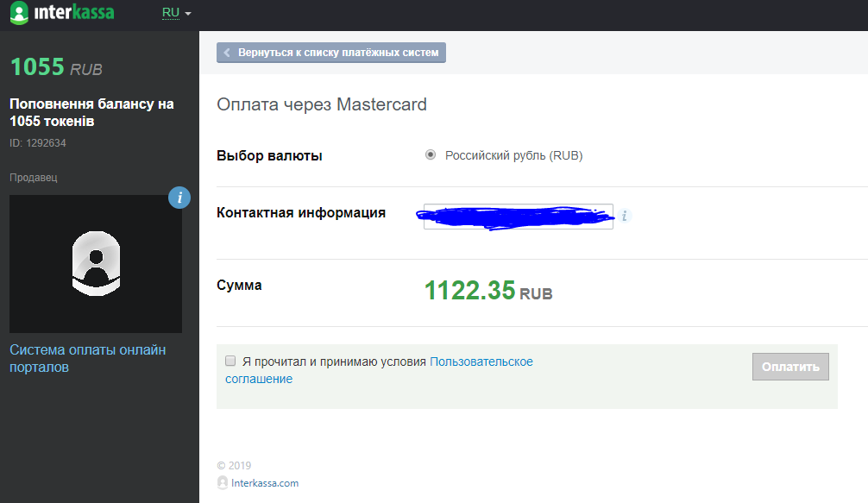
Task: Focus the contact information input field
Action: tap(519, 217)
